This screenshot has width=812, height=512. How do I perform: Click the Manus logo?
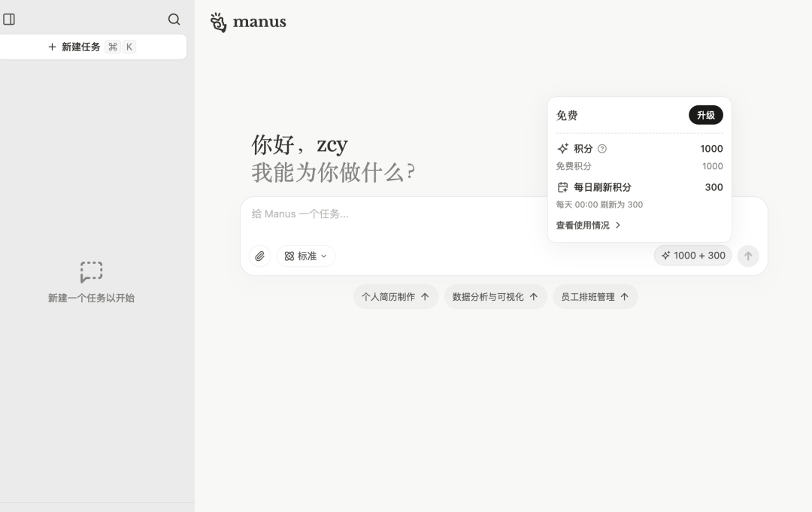pyautogui.click(x=248, y=22)
